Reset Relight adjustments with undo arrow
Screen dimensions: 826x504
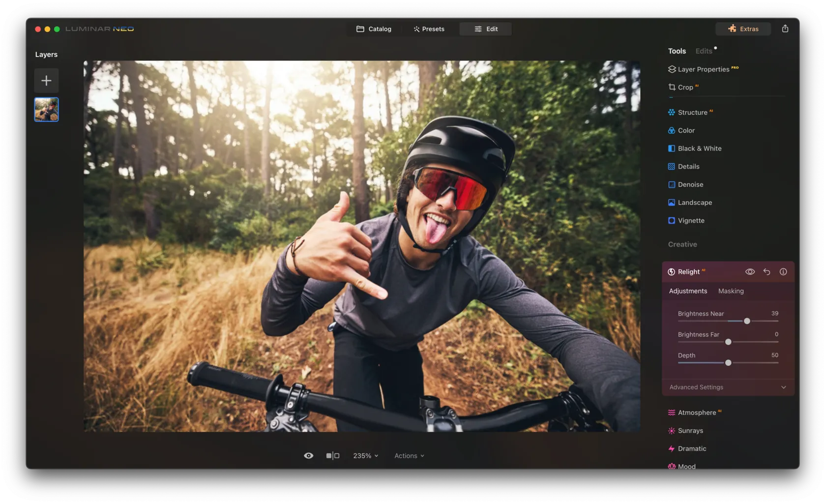tap(767, 272)
